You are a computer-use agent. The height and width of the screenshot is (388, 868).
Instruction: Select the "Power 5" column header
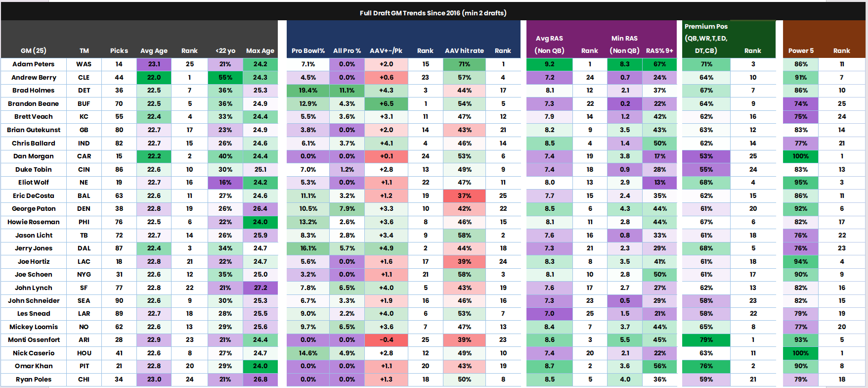[801, 50]
